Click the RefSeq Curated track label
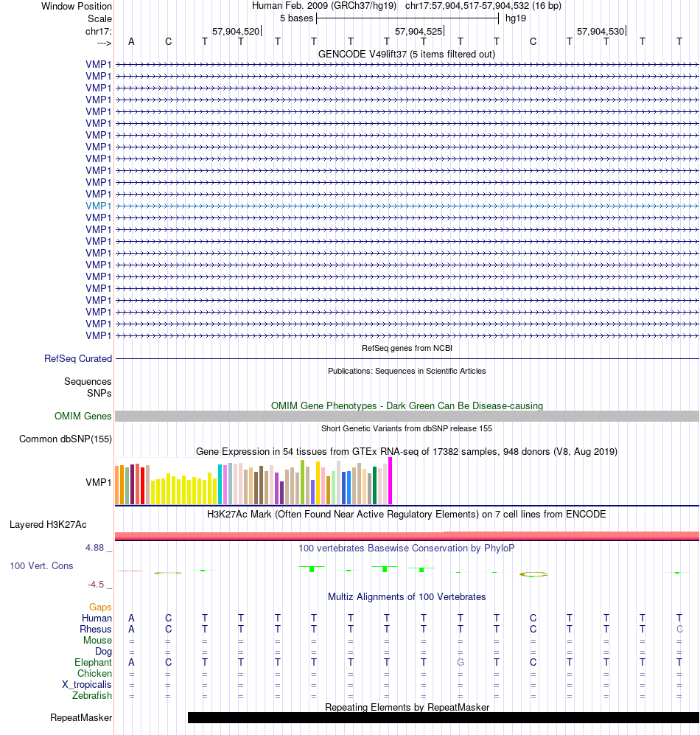The height and width of the screenshot is (735, 700). pyautogui.click(x=78, y=358)
